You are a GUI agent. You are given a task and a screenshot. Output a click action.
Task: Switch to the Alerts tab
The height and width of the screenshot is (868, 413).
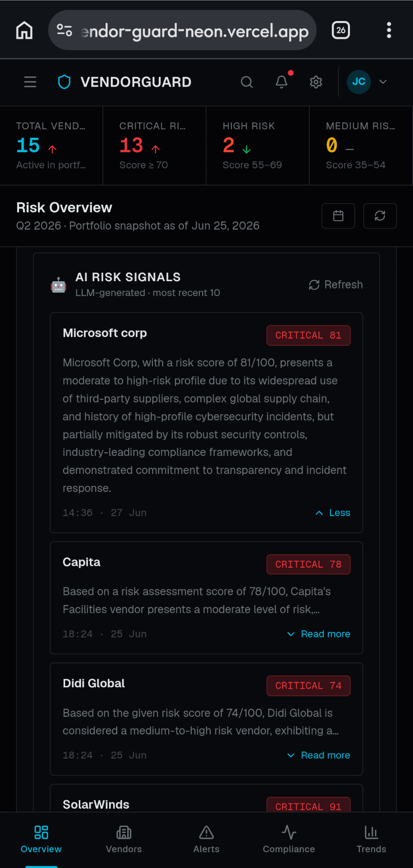pyautogui.click(x=206, y=839)
